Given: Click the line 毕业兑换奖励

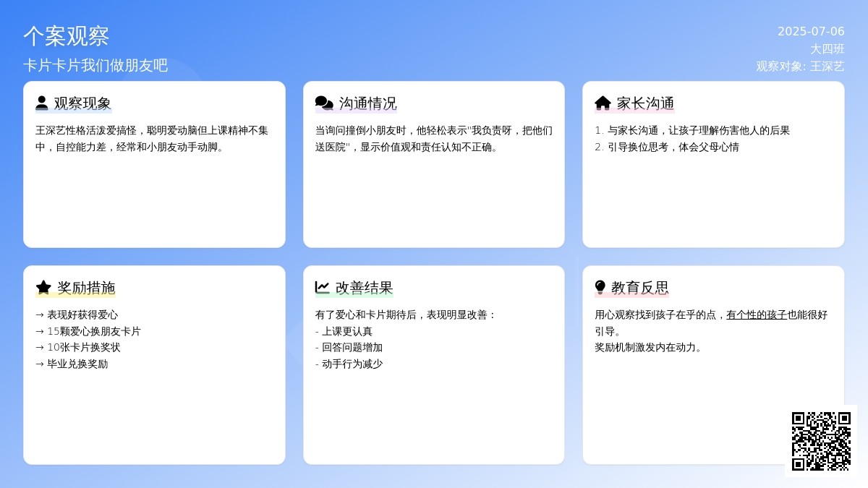Looking at the screenshot, I should [x=72, y=364].
